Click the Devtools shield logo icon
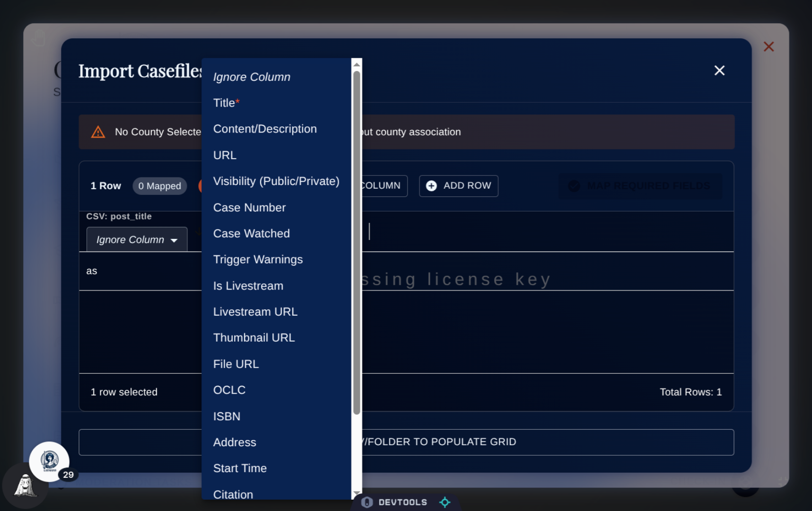Viewport: 812px width, 511px height. click(367, 502)
